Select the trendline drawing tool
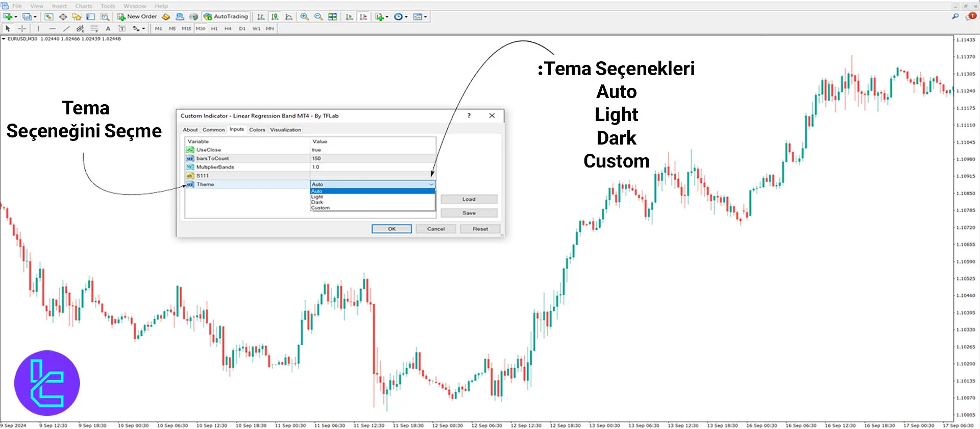Image resolution: width=980 pixels, height=429 pixels. 66,29
